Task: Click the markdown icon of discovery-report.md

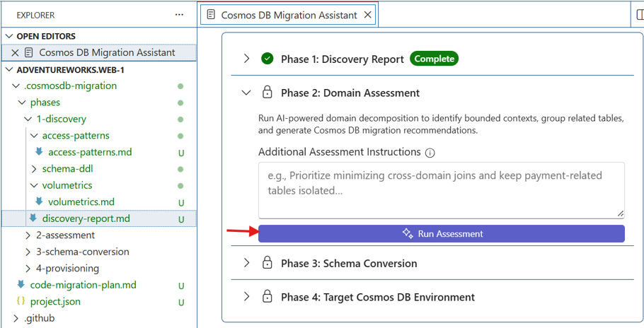Action: pyautogui.click(x=33, y=218)
